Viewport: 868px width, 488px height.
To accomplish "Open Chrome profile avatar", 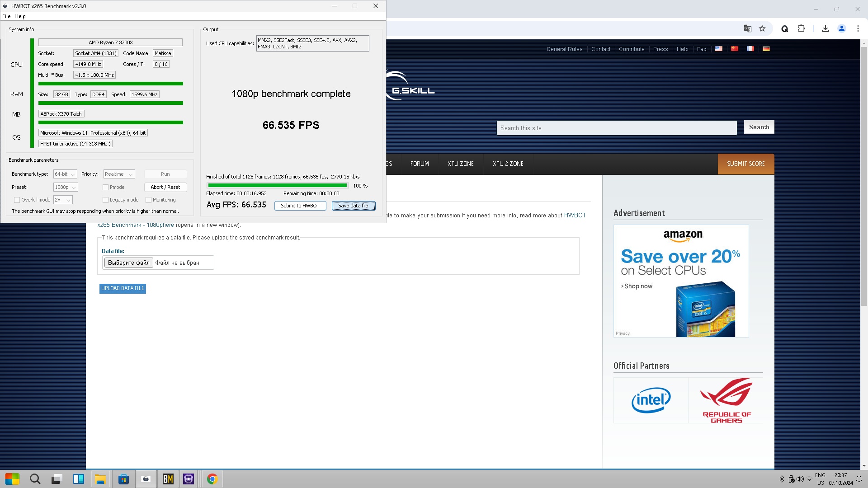I will click(842, 28).
